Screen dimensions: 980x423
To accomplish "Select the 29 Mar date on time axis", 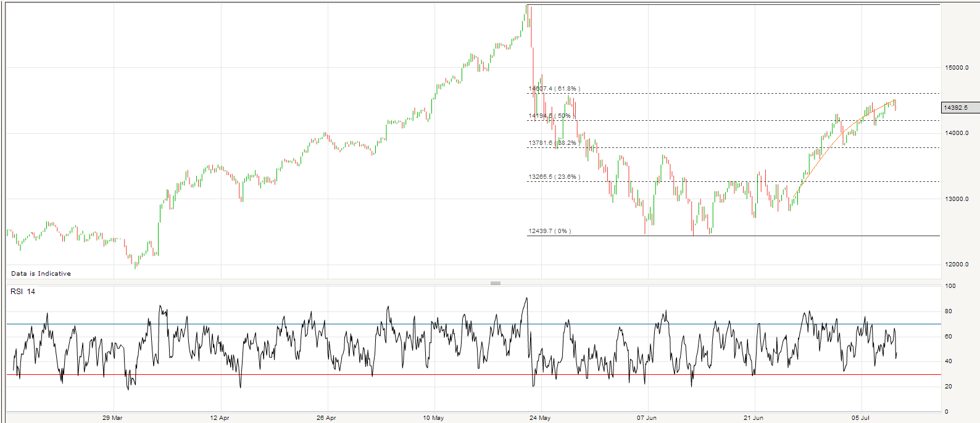I will coord(112,418).
